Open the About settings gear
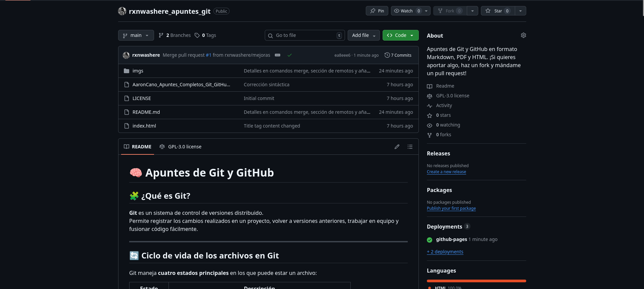The height and width of the screenshot is (289, 644). [x=524, y=35]
